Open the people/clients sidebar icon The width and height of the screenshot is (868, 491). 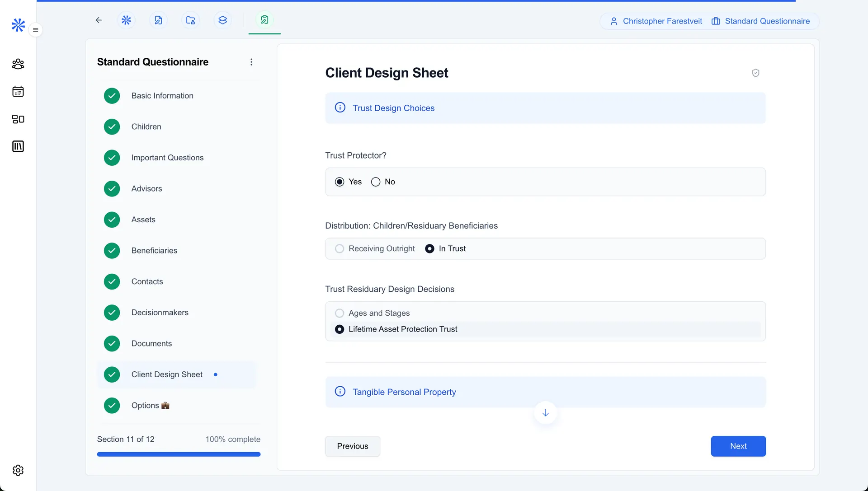tap(18, 64)
